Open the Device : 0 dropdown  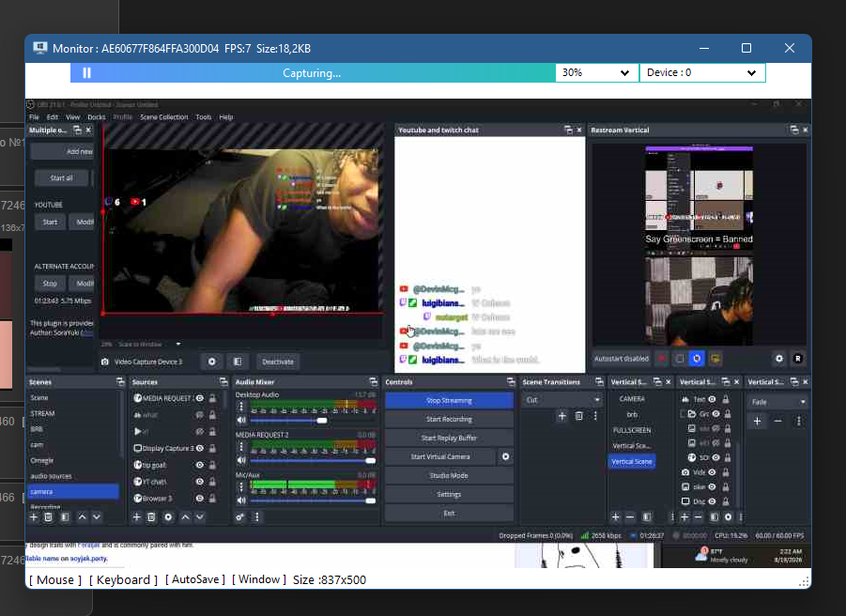tap(702, 73)
